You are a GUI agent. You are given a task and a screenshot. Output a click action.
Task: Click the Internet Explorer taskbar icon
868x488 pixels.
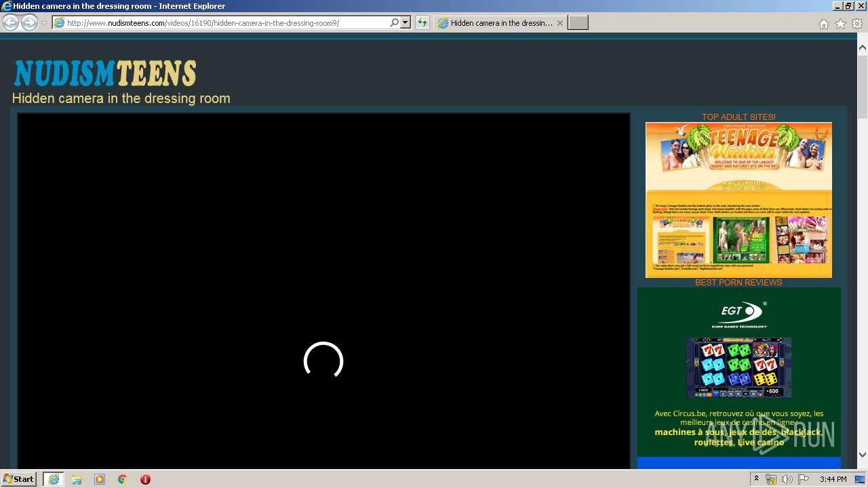coord(54,479)
